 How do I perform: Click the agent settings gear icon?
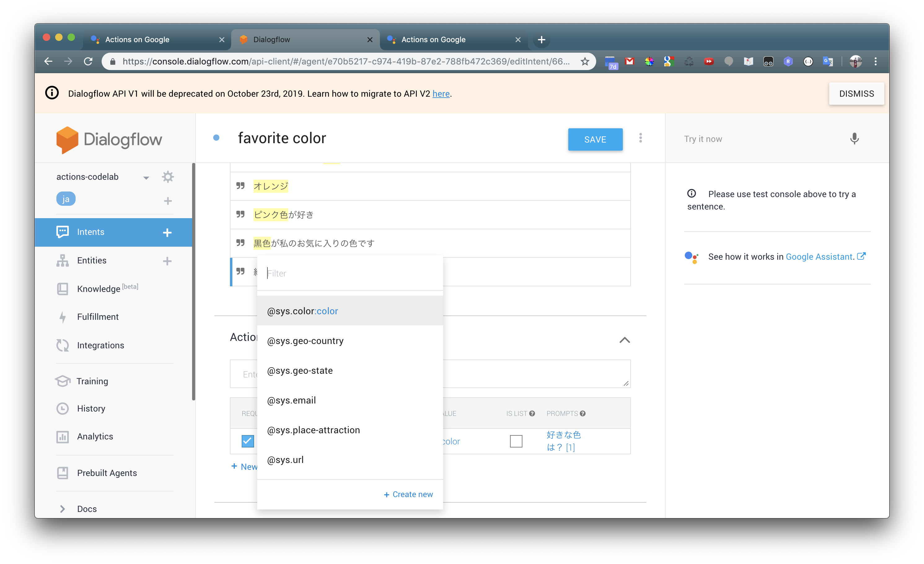[168, 177]
